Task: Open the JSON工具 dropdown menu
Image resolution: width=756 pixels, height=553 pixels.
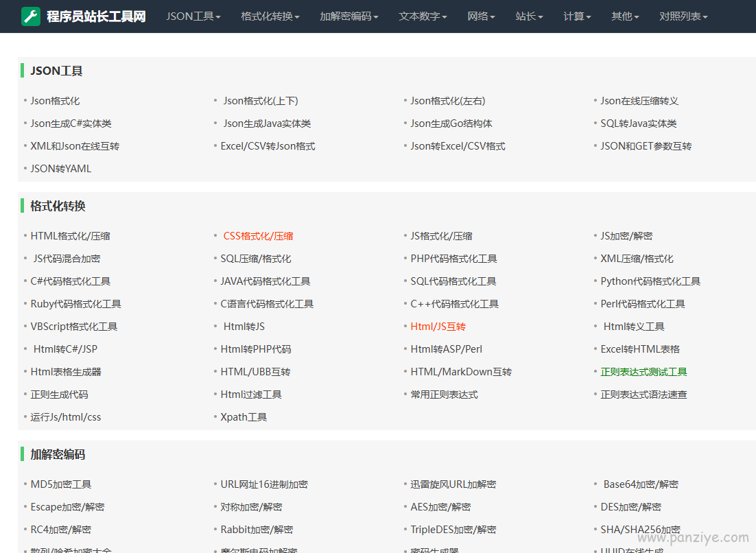Action: 193,16
